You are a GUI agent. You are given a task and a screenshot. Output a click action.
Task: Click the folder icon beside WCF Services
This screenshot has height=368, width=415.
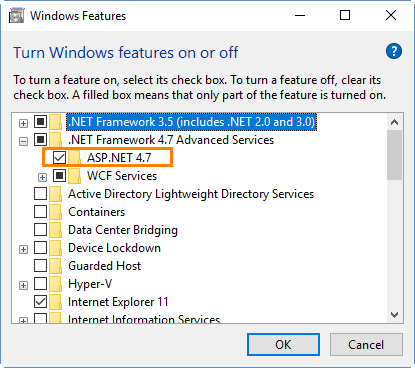[75, 176]
